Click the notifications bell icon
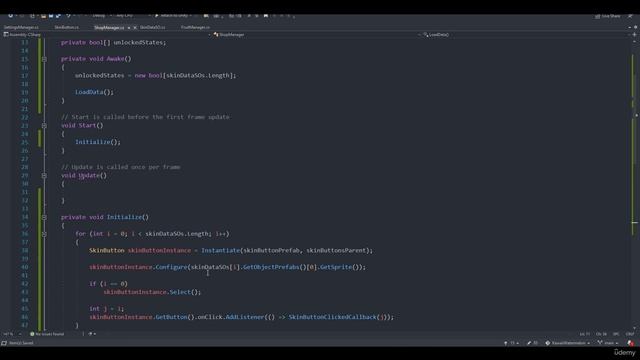This screenshot has height=360, width=640. 630,343
